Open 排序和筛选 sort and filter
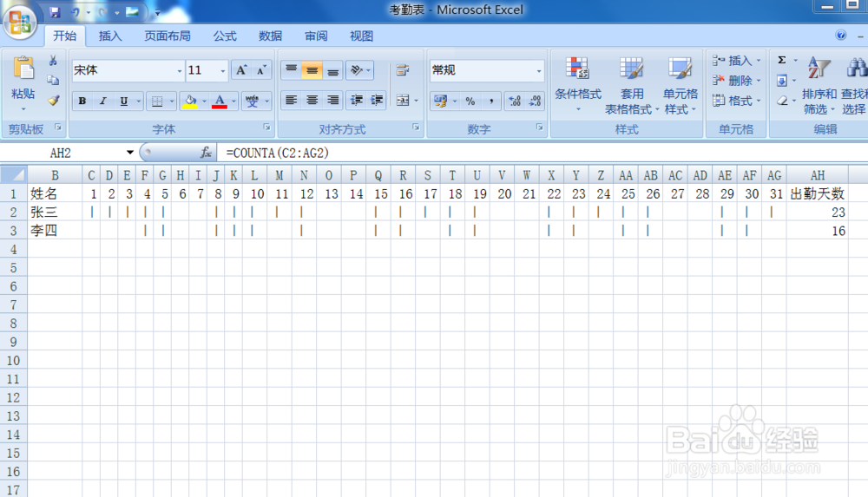Image resolution: width=868 pixels, height=497 pixels. click(819, 85)
